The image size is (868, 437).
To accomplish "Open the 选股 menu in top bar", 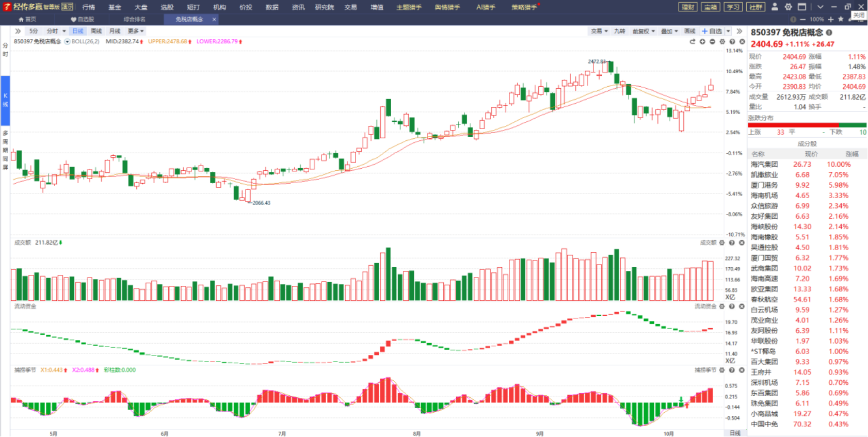I will tap(167, 7).
